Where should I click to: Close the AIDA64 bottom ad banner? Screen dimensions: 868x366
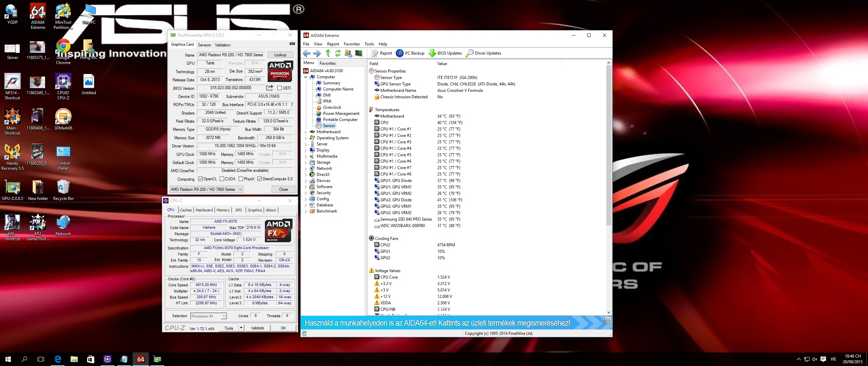pos(608,320)
